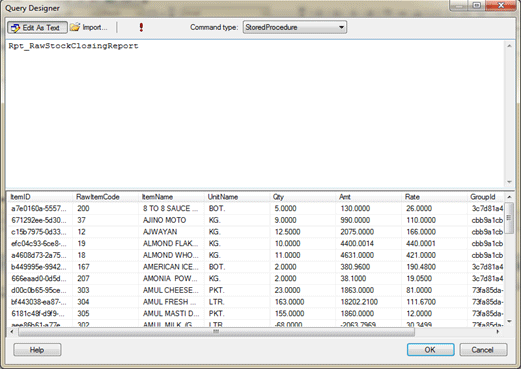The height and width of the screenshot is (369, 521).
Task: Click the ItemID 671292ee-5d30... cell
Action: (x=40, y=220)
